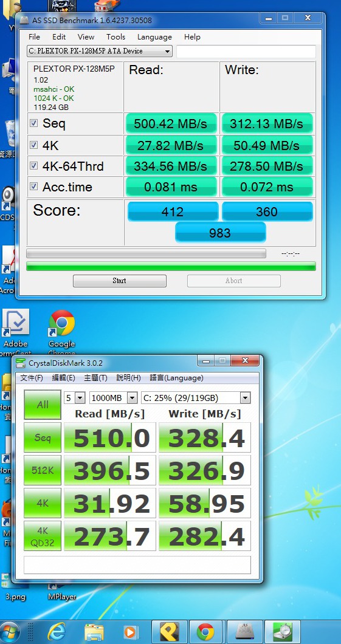Click Seq read value 500.42 MB/s
Image resolution: width=341 pixels, height=644 pixels.
(x=171, y=123)
